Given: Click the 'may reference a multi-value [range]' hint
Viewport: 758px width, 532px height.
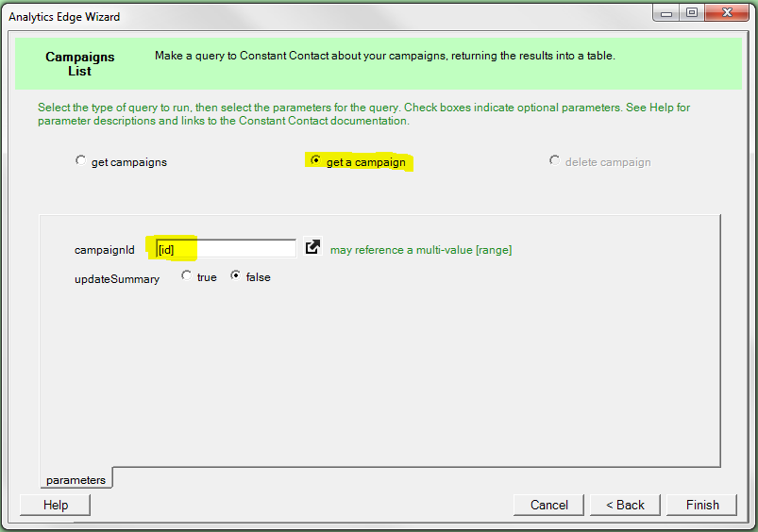Looking at the screenshot, I should click(421, 250).
